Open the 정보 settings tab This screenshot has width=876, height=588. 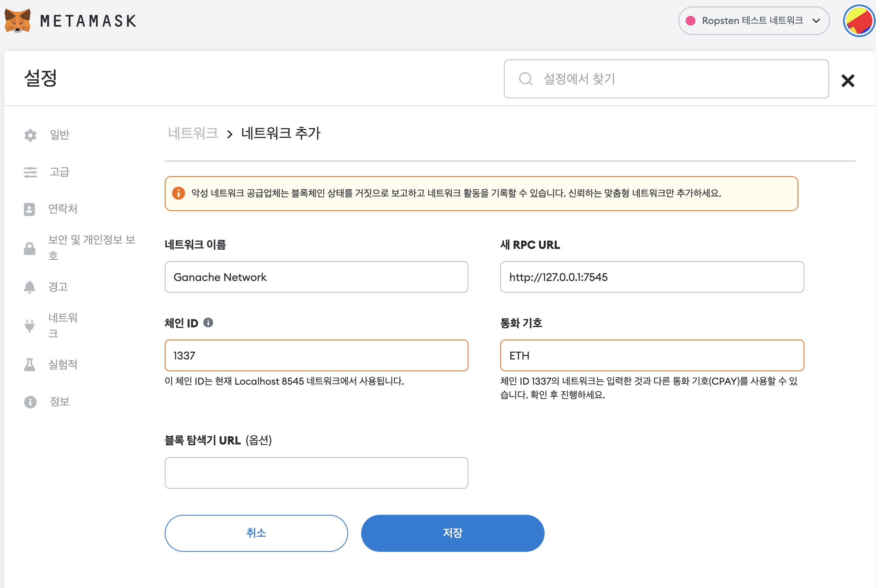pyautogui.click(x=59, y=401)
